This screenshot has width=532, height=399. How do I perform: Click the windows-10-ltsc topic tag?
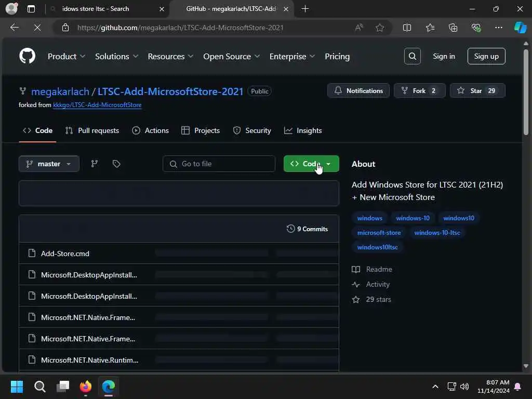pos(437,233)
